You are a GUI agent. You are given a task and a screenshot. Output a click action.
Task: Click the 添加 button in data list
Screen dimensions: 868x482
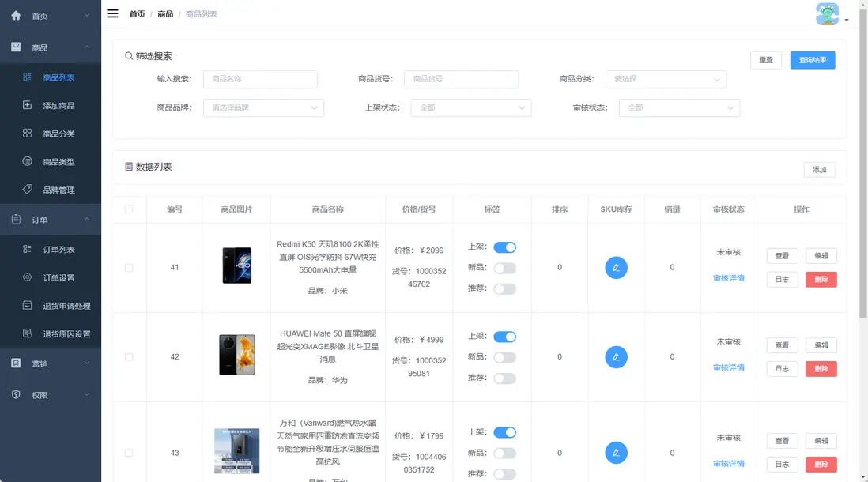[x=819, y=169]
